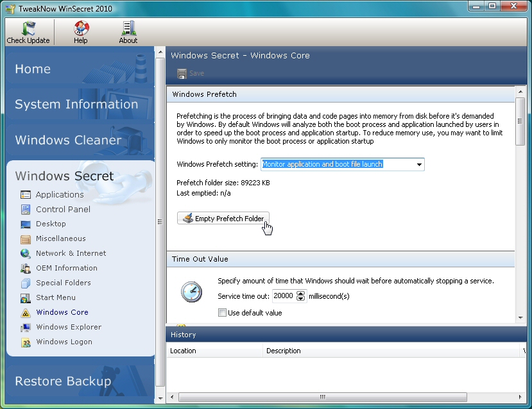
Task: Click the Network & Internet globe icon
Action: coord(26,253)
